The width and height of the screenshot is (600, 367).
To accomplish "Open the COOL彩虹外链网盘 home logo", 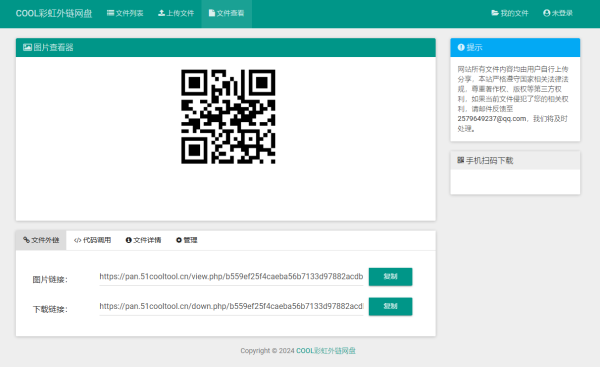I will coord(54,13).
